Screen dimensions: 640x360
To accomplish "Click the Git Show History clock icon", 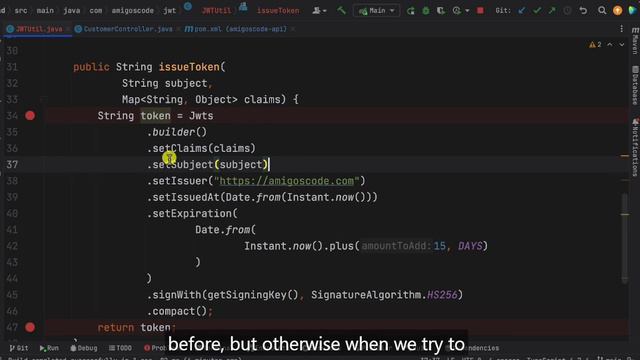I will click(x=567, y=11).
